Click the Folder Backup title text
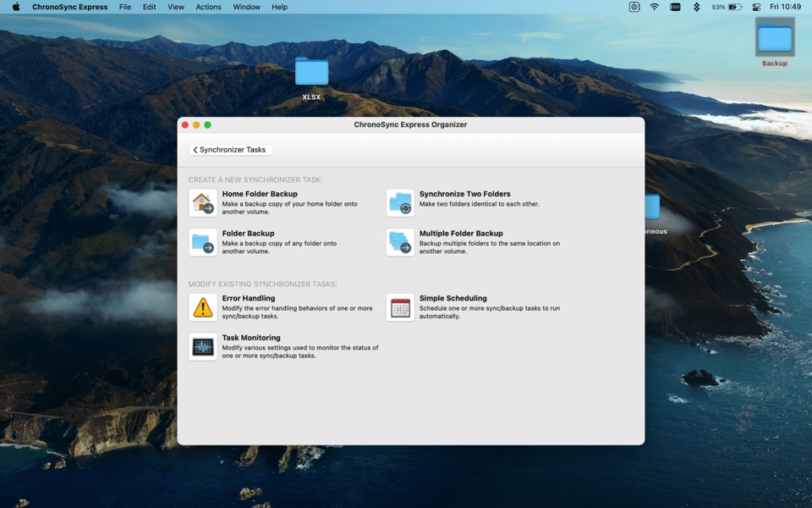 pyautogui.click(x=248, y=234)
